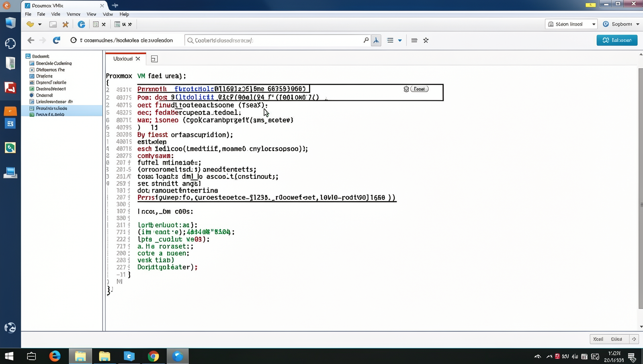Close the Ubxiouel tab
This screenshot has width=643, height=364.
138,59
